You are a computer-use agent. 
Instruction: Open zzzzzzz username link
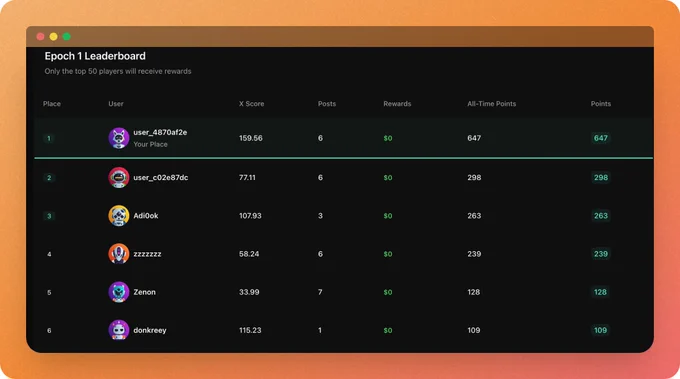(147, 254)
